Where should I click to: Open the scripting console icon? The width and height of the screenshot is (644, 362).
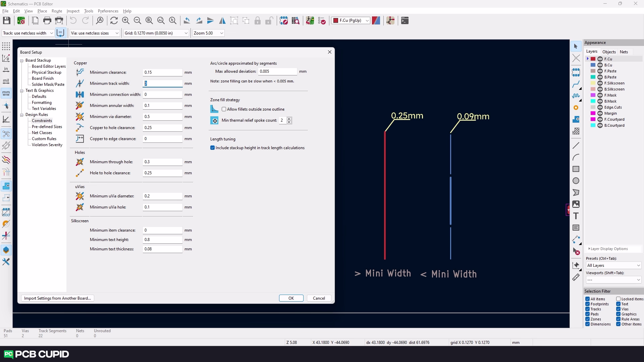(x=405, y=21)
